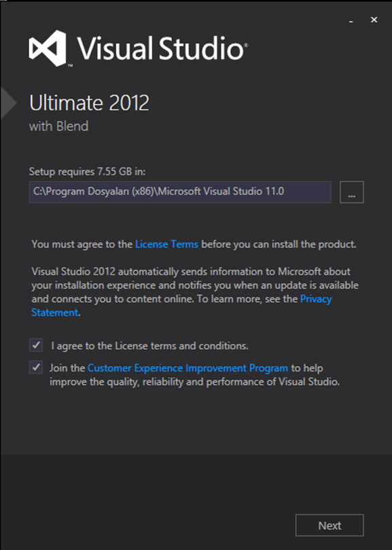Open the Privacy link
Image resolution: width=392 pixels, height=550 pixels.
pyautogui.click(x=316, y=299)
